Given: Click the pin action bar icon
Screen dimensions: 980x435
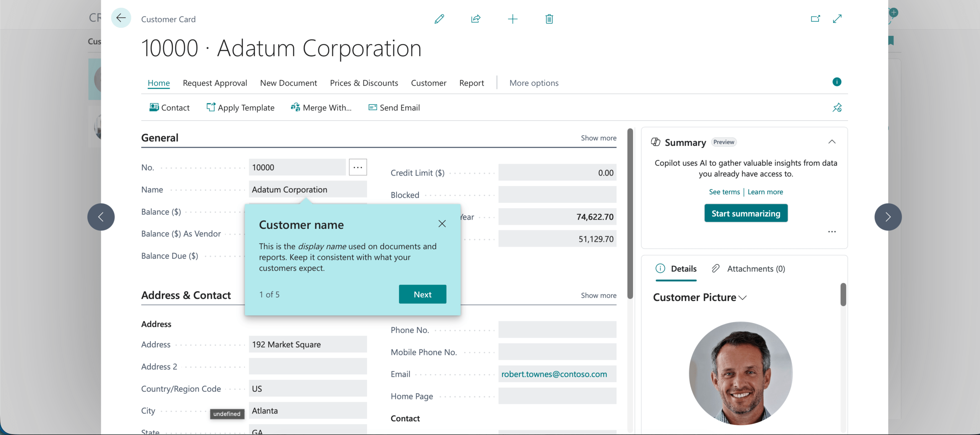Looking at the screenshot, I should (837, 108).
